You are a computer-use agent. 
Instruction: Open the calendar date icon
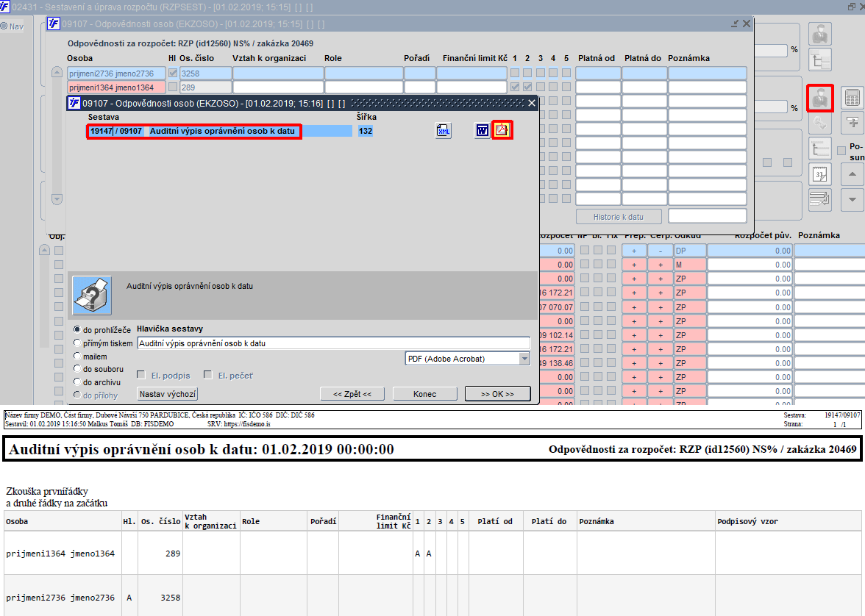click(x=819, y=175)
